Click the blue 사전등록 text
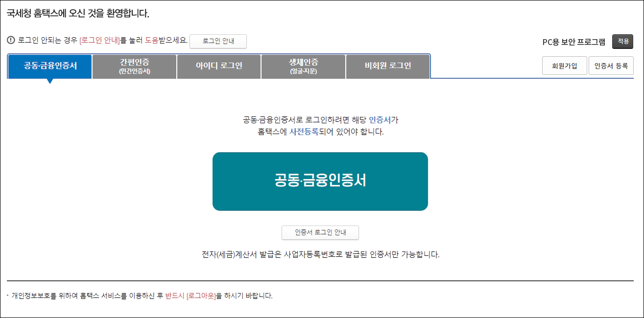 [x=304, y=132]
